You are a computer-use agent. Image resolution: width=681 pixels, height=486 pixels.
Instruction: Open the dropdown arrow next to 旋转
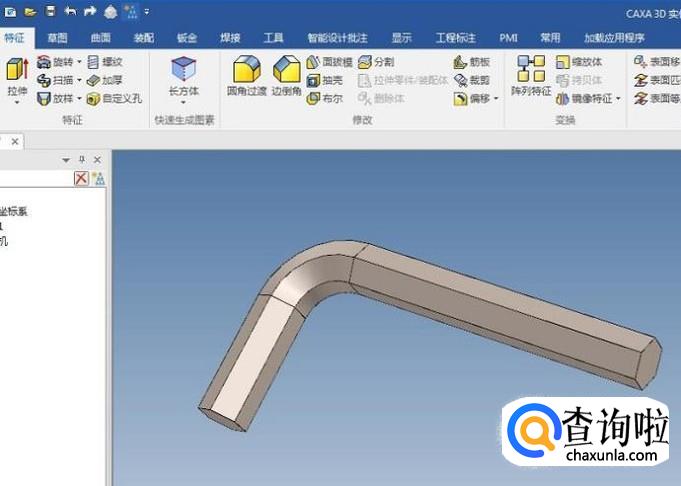(79, 62)
